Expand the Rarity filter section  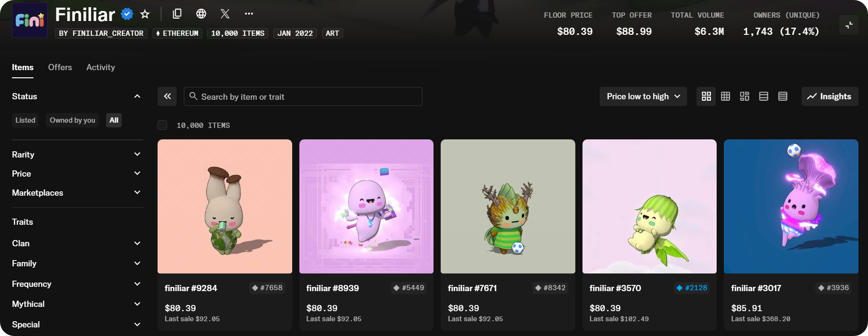76,155
